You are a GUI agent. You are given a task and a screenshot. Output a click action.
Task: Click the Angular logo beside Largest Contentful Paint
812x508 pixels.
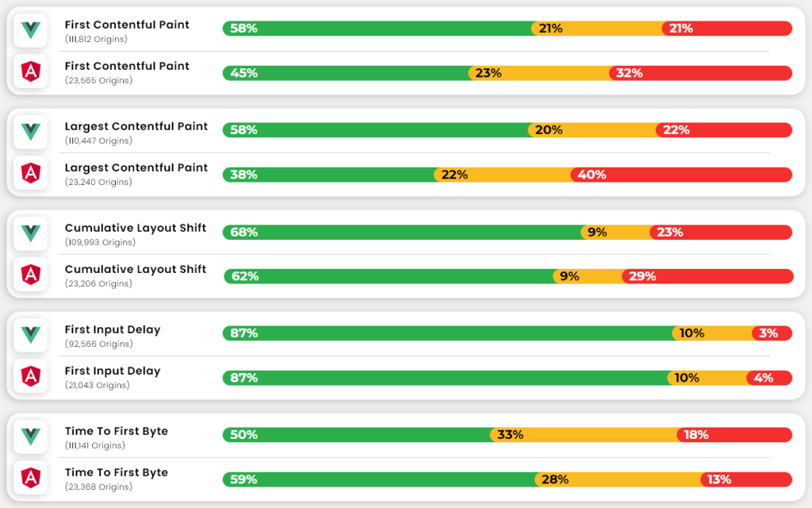click(x=31, y=173)
